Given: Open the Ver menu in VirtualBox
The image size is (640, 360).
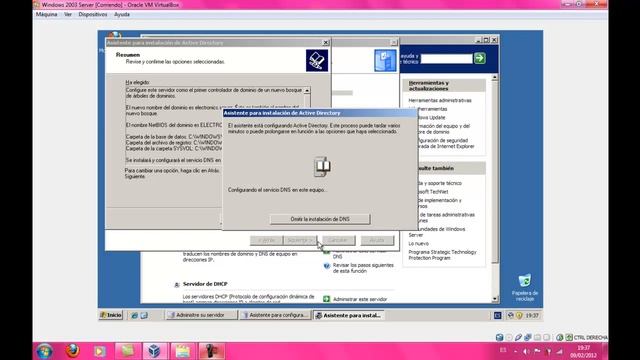Looking at the screenshot, I should pyautogui.click(x=68, y=14).
